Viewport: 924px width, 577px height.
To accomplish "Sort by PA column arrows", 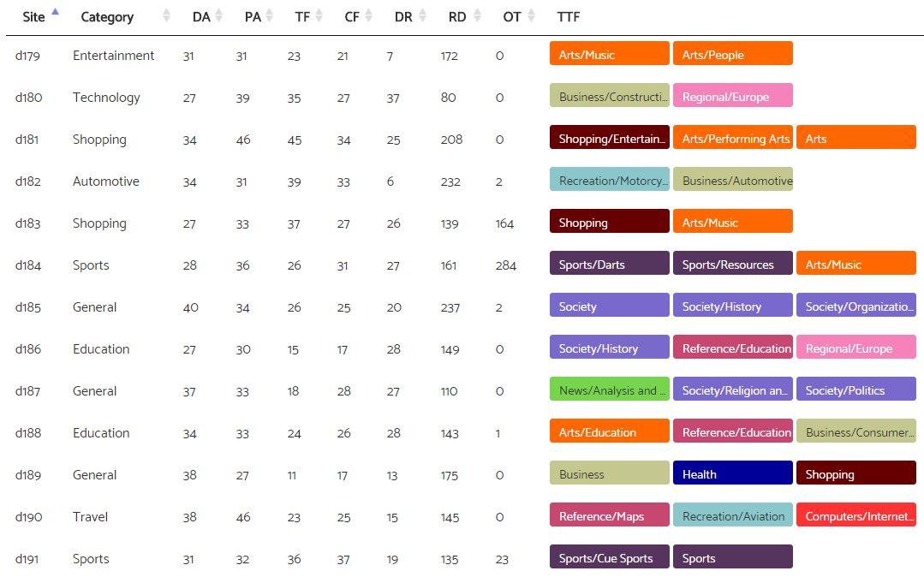I will coord(269,16).
